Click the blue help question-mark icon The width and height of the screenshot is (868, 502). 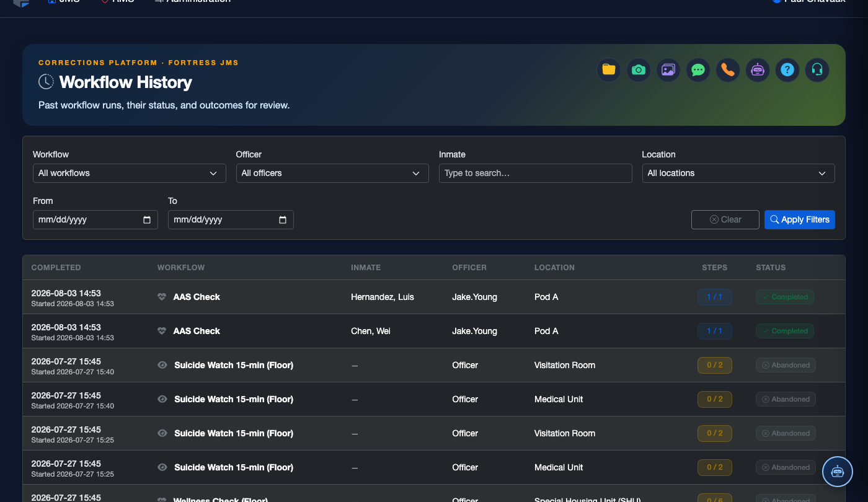(787, 69)
